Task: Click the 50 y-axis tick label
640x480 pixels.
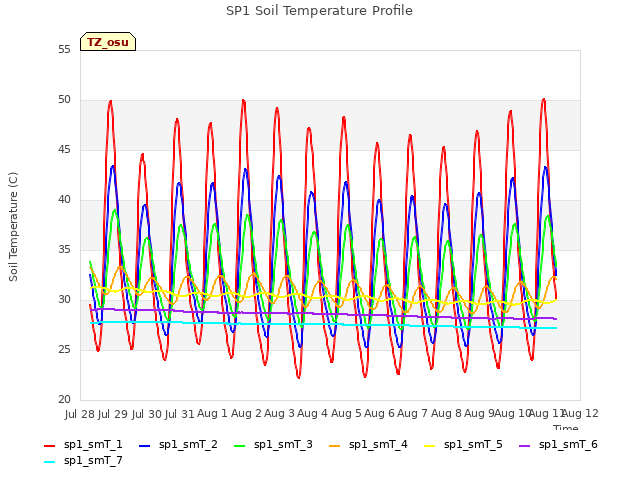Action: 64,100
